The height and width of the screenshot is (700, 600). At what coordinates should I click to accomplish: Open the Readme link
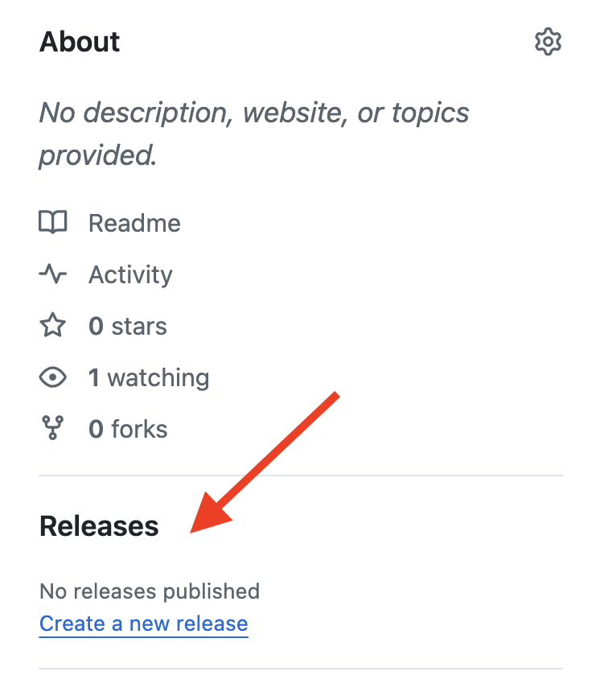(134, 223)
